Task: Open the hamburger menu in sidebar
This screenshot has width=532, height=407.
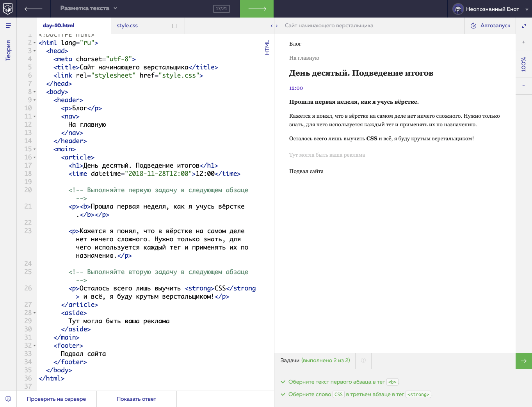Action: click(x=8, y=26)
